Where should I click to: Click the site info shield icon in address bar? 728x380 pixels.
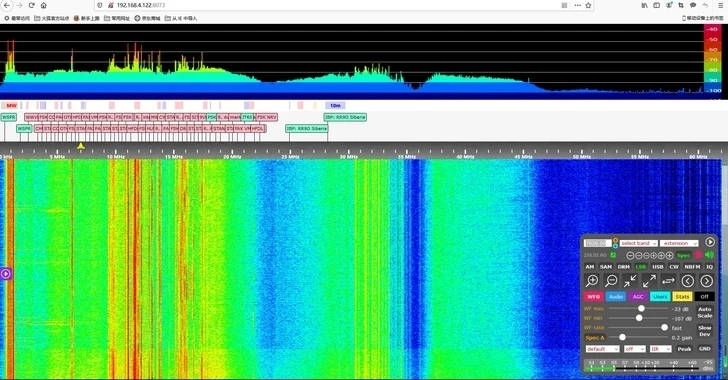coord(100,5)
